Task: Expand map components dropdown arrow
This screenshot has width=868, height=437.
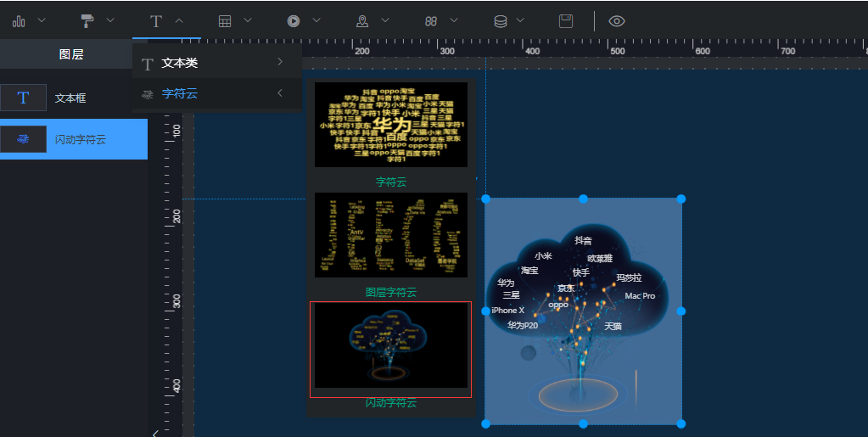Action: tap(384, 20)
